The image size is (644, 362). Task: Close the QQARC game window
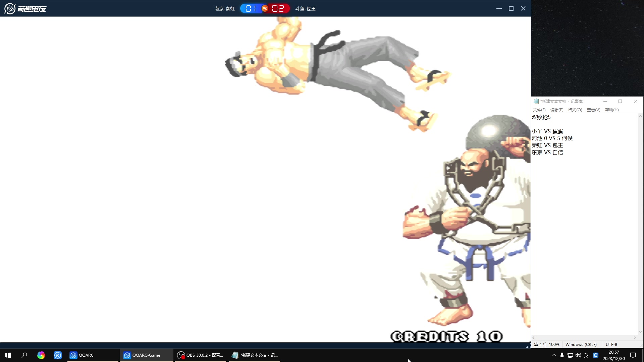[523, 8]
